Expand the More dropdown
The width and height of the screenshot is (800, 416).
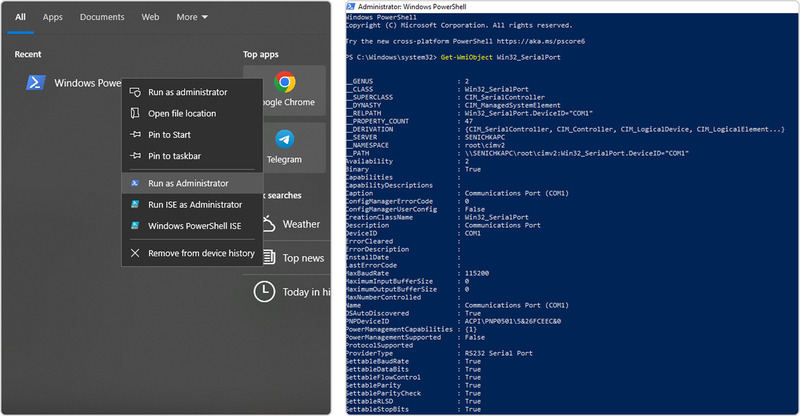coord(192,17)
